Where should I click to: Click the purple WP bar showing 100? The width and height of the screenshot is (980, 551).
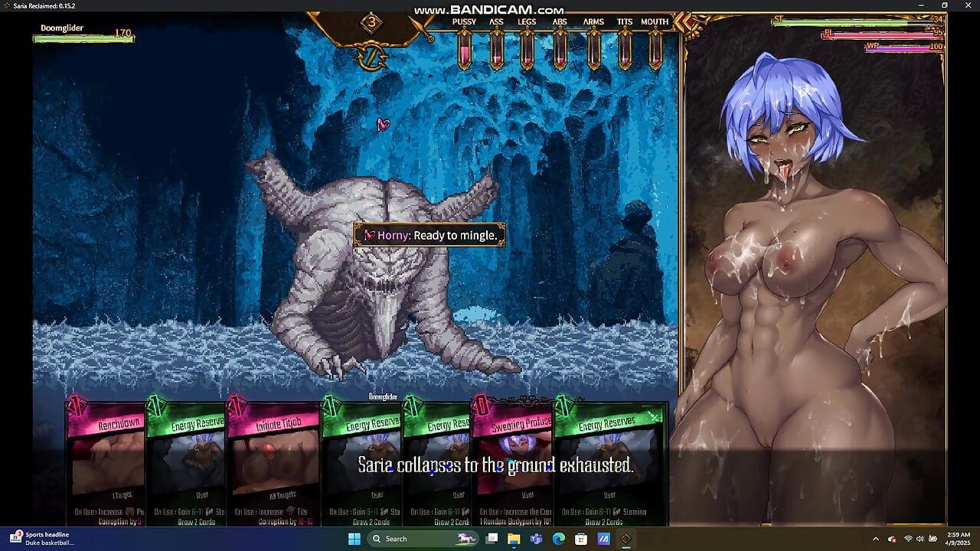[903, 50]
